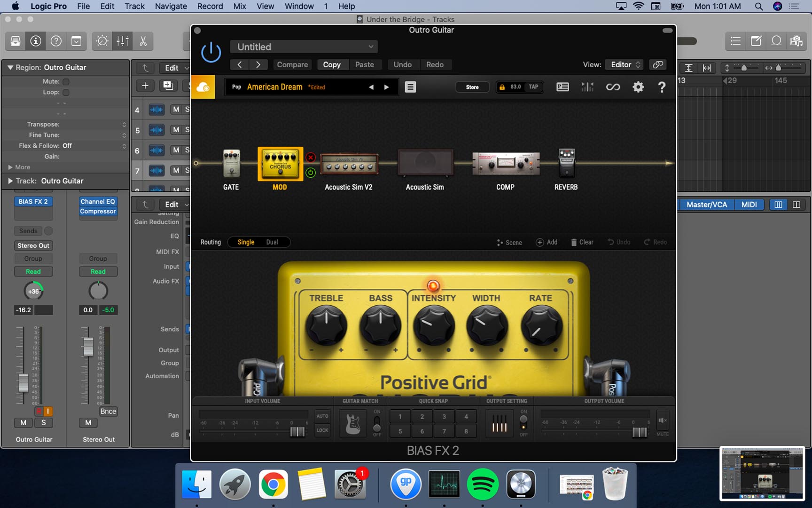Screen dimensions: 812x508
Task: Select the Acoustic Sim cabinet
Action: [425, 163]
